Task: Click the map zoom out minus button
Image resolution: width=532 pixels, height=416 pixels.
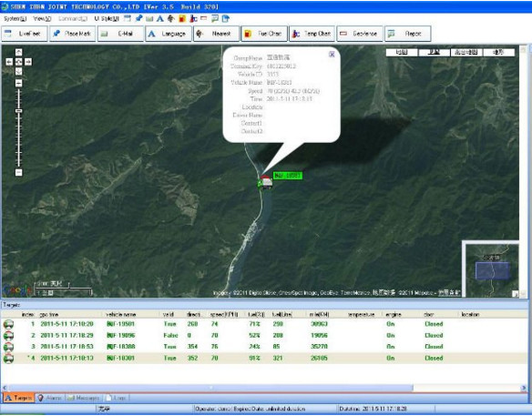Action: [18, 172]
